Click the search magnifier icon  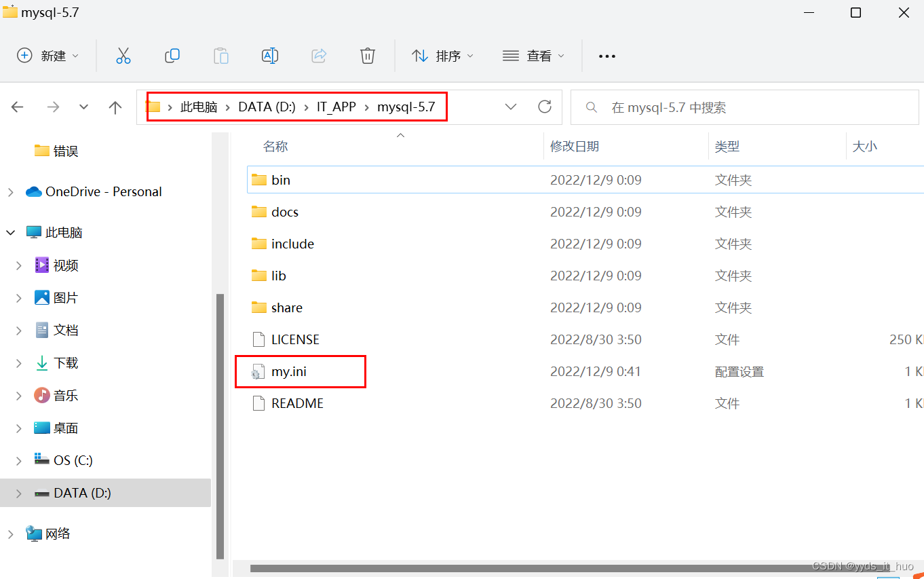592,107
